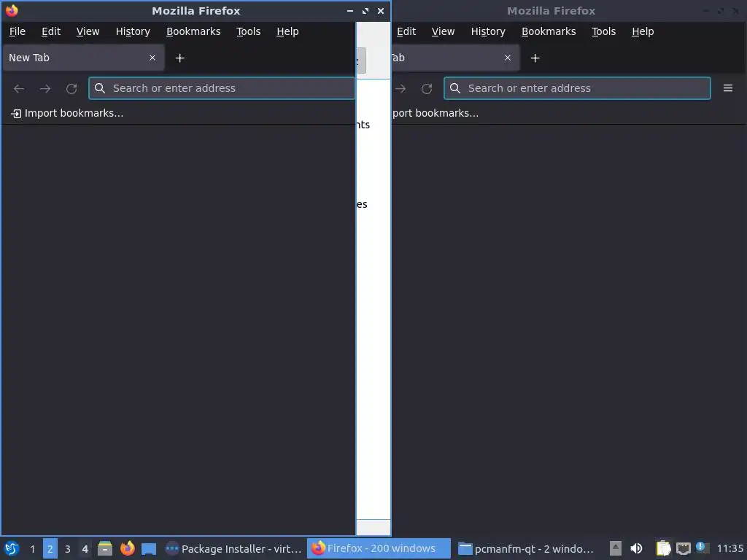747x560 pixels.
Task: Select New Tab tab in front window
Action: click(x=83, y=58)
